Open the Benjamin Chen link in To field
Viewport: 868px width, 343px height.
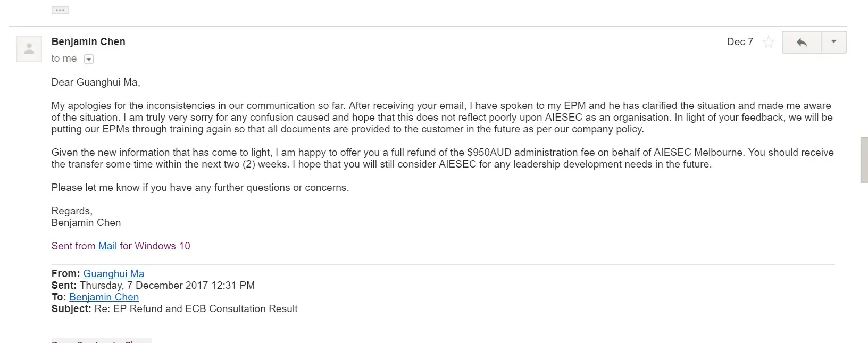click(x=104, y=297)
